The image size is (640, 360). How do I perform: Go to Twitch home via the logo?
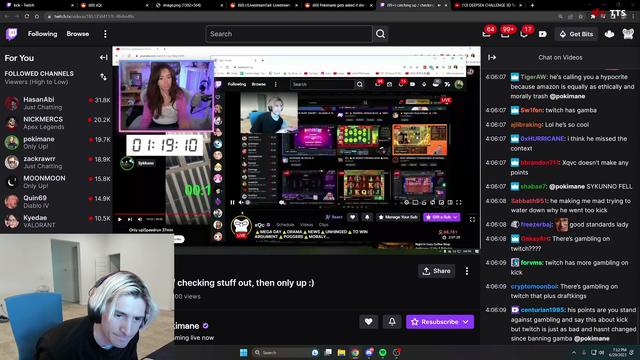coord(12,34)
